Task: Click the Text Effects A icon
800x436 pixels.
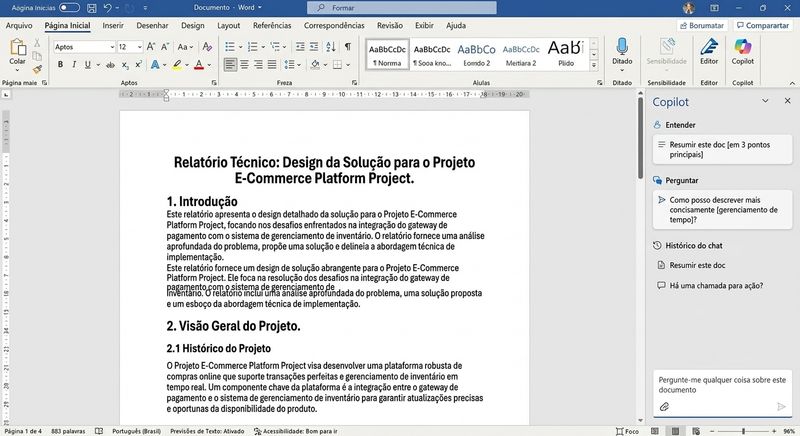Action: 155,65
